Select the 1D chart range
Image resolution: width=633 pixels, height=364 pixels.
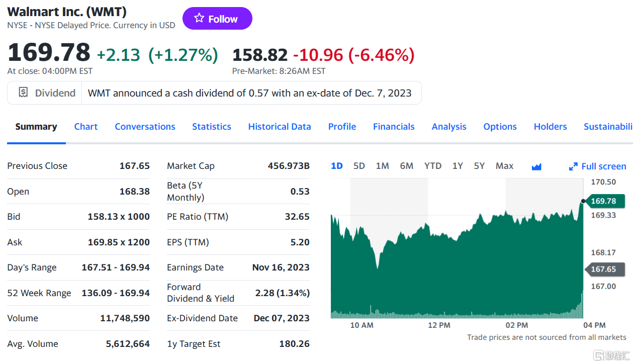pyautogui.click(x=337, y=166)
